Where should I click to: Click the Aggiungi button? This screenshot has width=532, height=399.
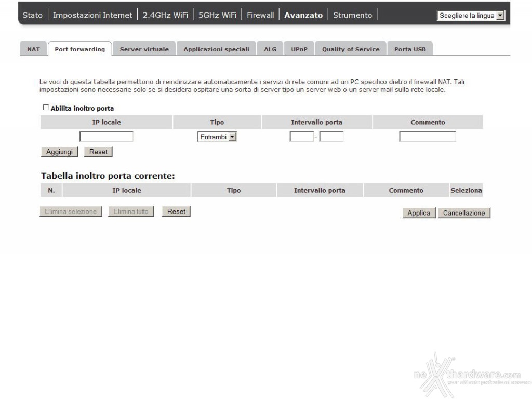coord(59,152)
